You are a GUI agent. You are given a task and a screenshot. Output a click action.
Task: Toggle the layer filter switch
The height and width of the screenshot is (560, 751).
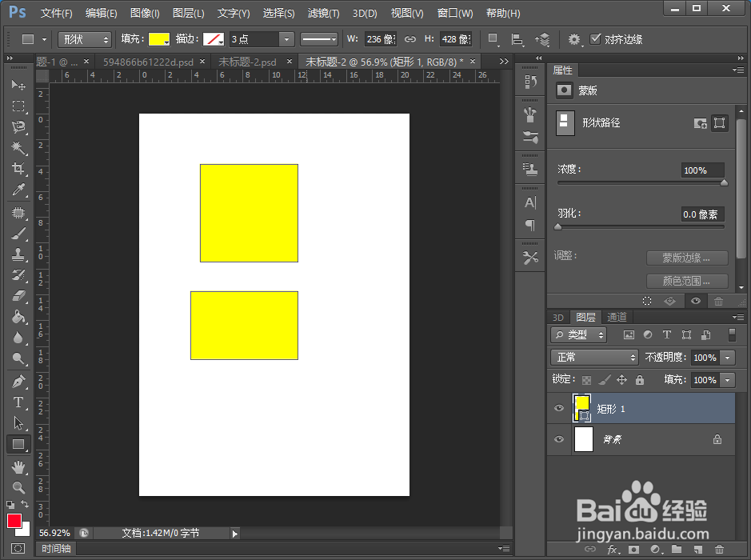[x=732, y=335]
